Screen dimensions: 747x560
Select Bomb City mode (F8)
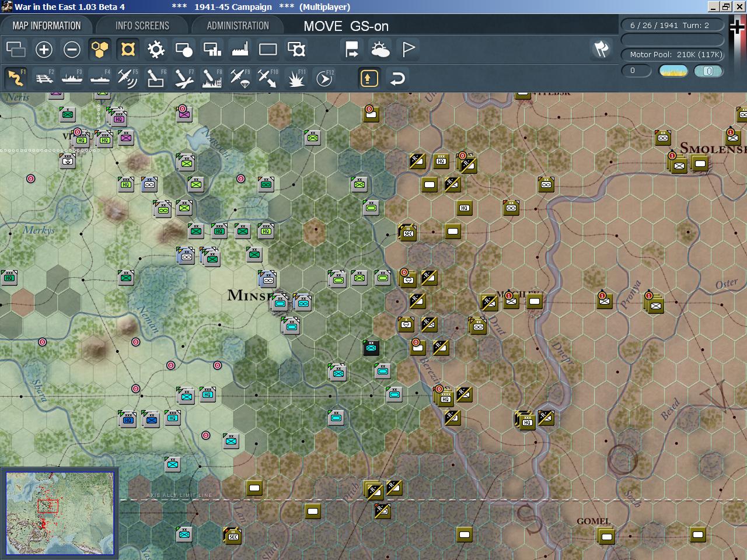tap(212, 78)
